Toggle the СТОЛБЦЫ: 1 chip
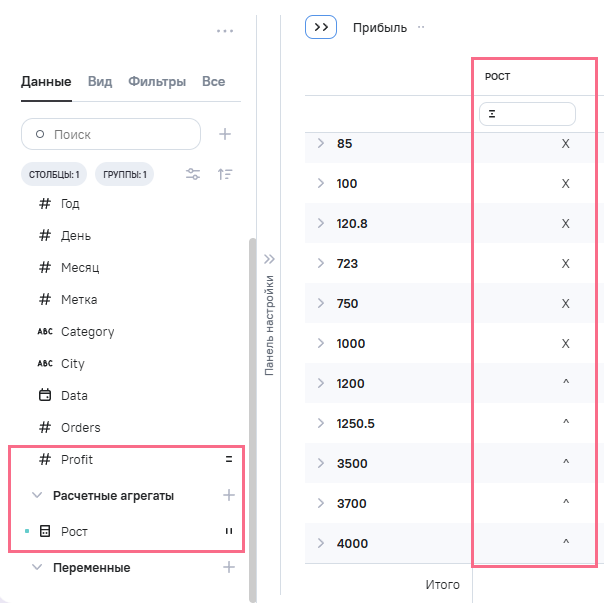This screenshot has width=604, height=603. click(55, 175)
